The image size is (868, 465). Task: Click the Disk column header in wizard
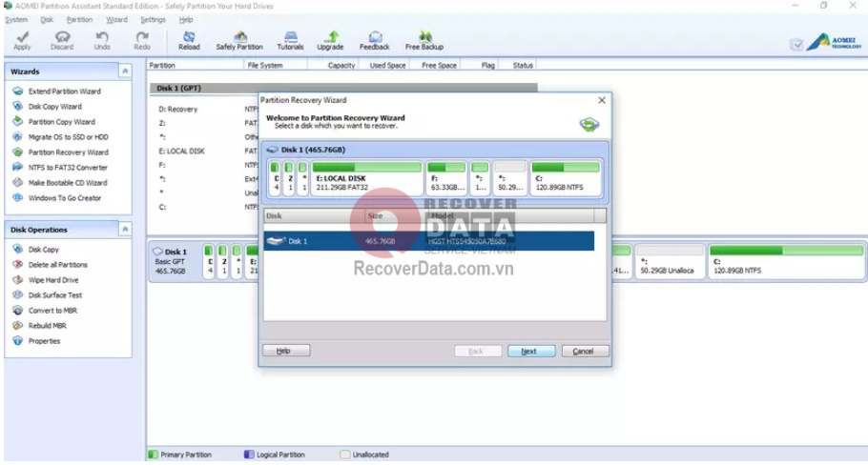pyautogui.click(x=314, y=215)
